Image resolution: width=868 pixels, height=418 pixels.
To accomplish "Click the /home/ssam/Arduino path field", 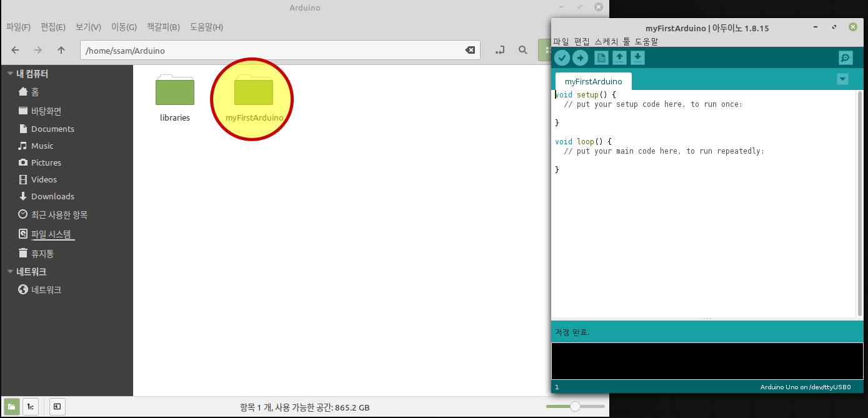I will click(280, 51).
